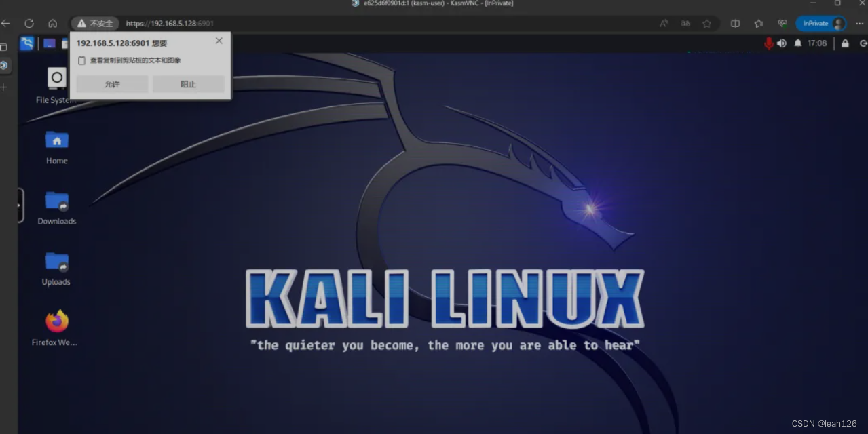Screen dimensions: 868x434
Task: Click the Read aloud icon in address bar
Action: click(664, 23)
